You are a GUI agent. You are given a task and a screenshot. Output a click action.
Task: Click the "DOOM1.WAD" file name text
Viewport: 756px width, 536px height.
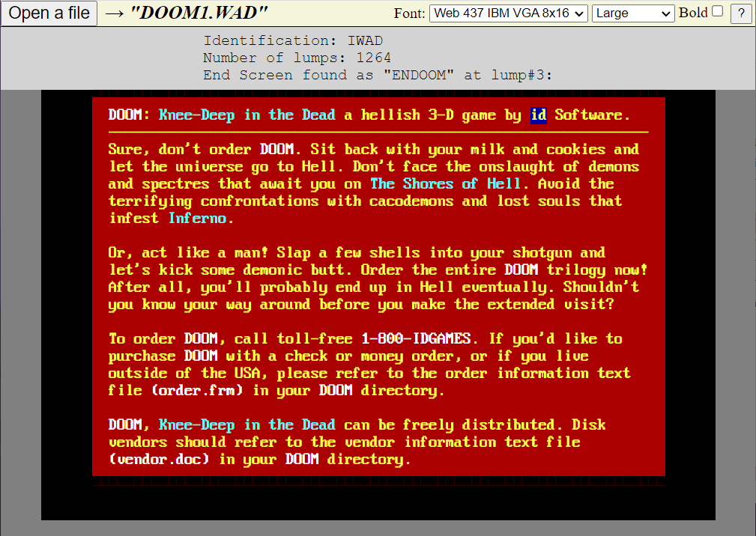coord(199,13)
